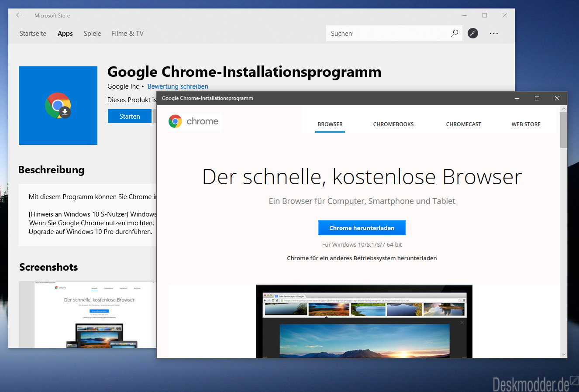
Task: Open the user account avatar icon
Action: (473, 33)
